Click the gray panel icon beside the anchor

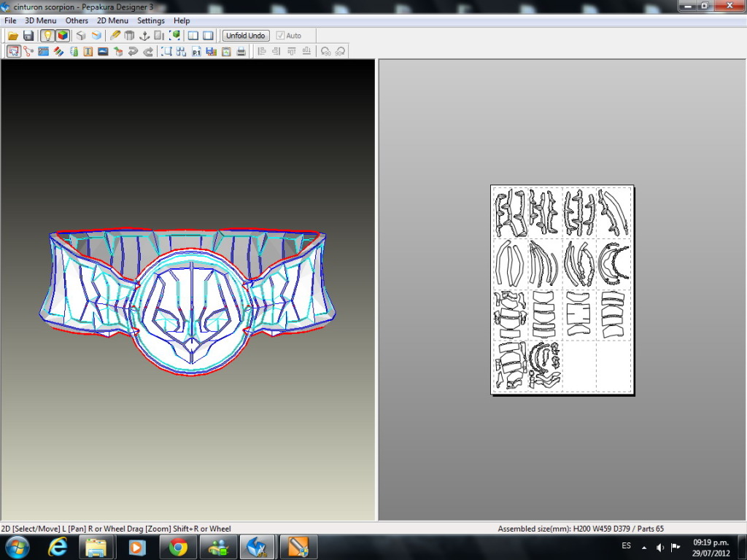pos(159,36)
